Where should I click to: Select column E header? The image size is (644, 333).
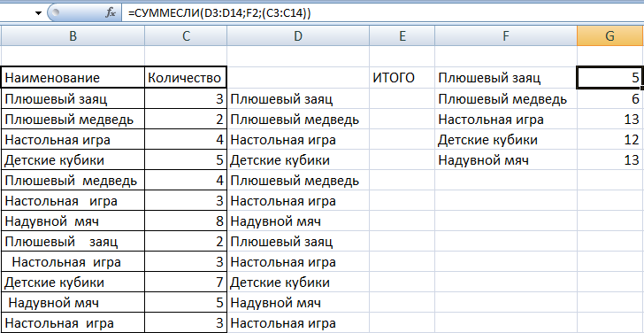coord(402,36)
